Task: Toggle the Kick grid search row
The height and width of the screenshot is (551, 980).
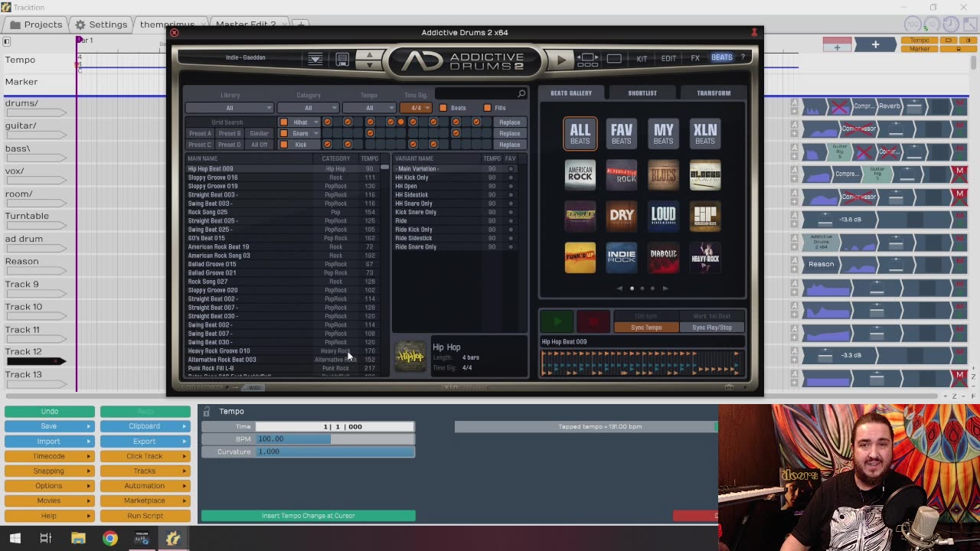Action: [x=283, y=145]
